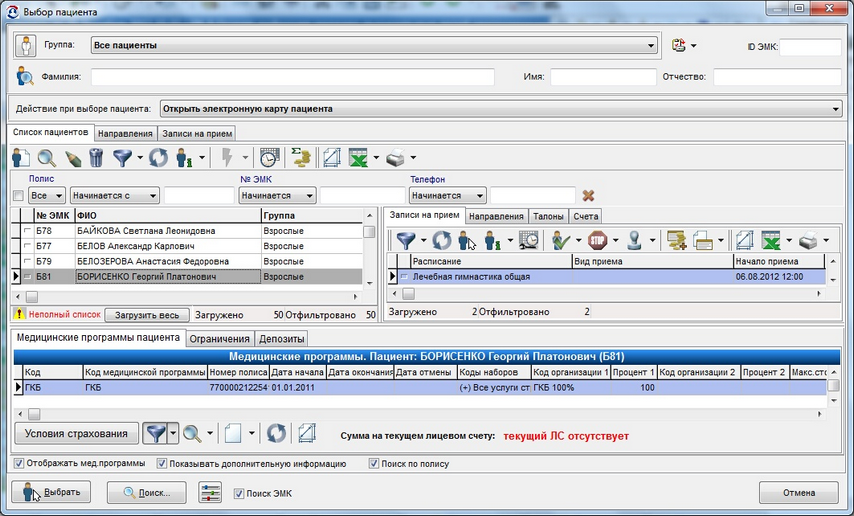Click the red X clear filters icon
This screenshot has width=854, height=516.
click(x=588, y=196)
